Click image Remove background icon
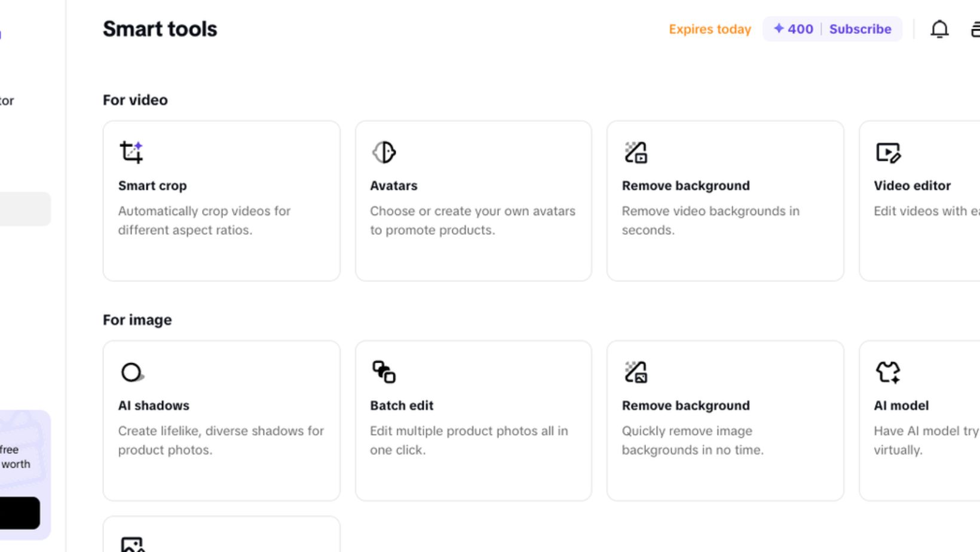 (x=636, y=372)
